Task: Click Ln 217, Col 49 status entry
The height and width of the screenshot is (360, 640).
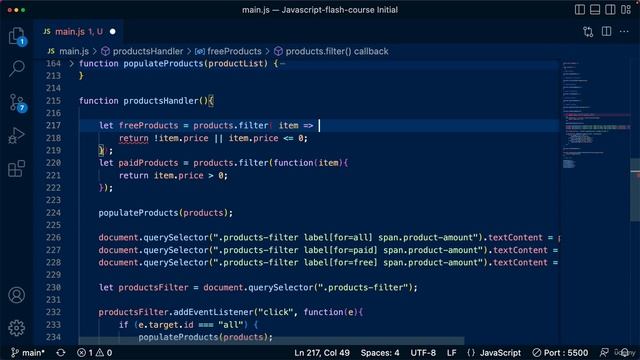Action: pos(322,353)
